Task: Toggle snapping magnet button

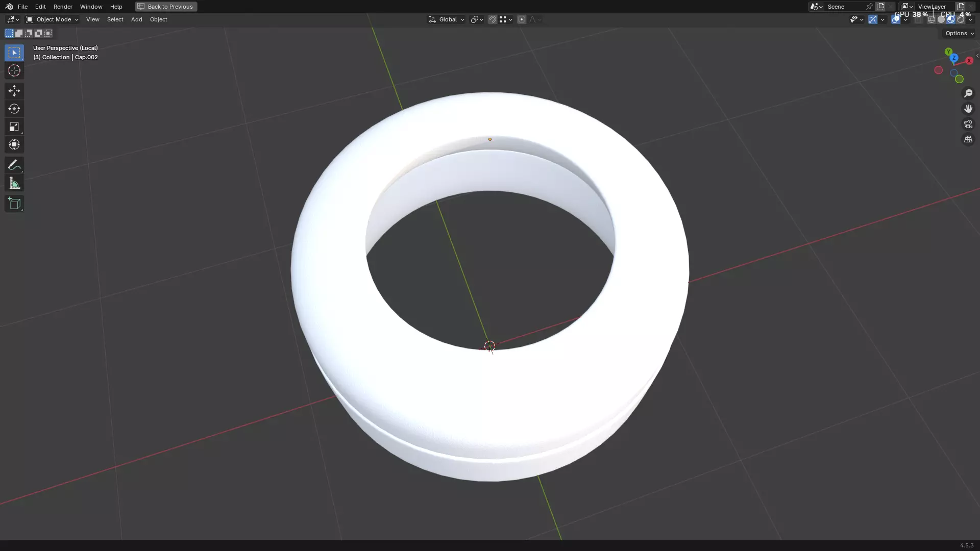Action: pyautogui.click(x=493, y=19)
